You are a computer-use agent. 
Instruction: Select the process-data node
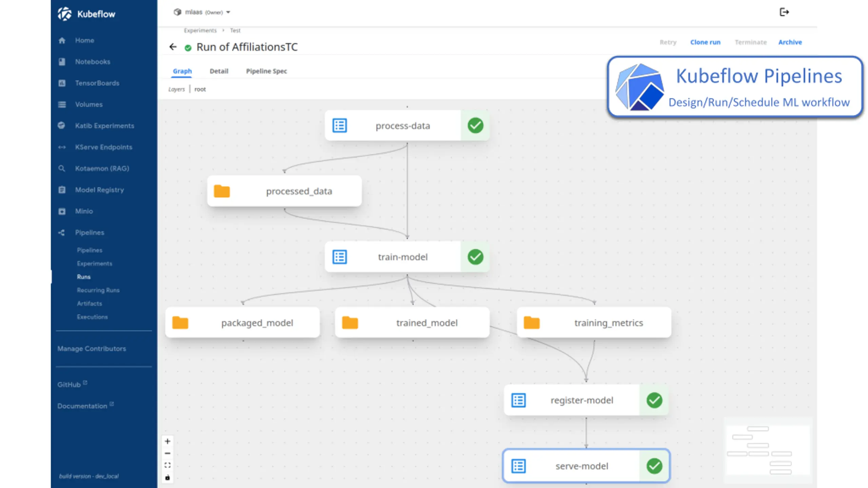click(407, 125)
